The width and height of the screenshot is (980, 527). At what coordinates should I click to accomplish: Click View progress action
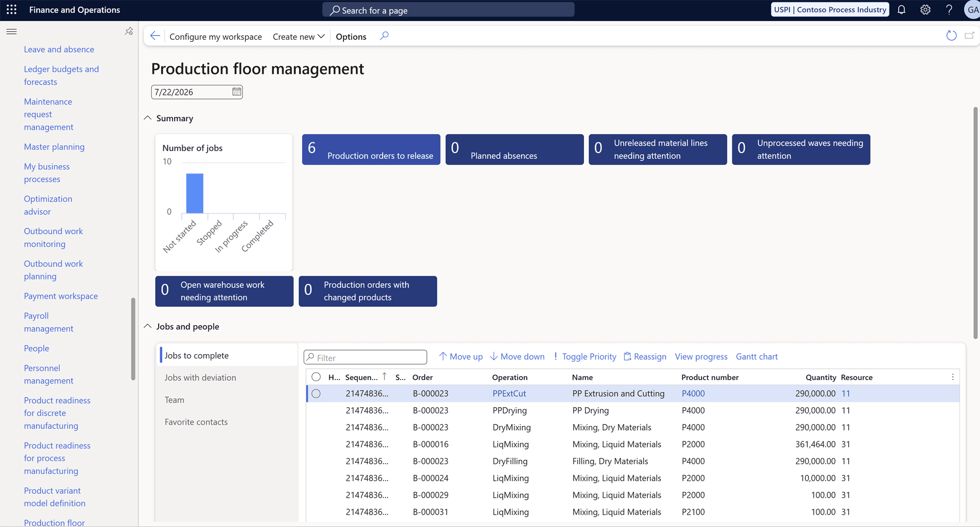[x=701, y=357]
